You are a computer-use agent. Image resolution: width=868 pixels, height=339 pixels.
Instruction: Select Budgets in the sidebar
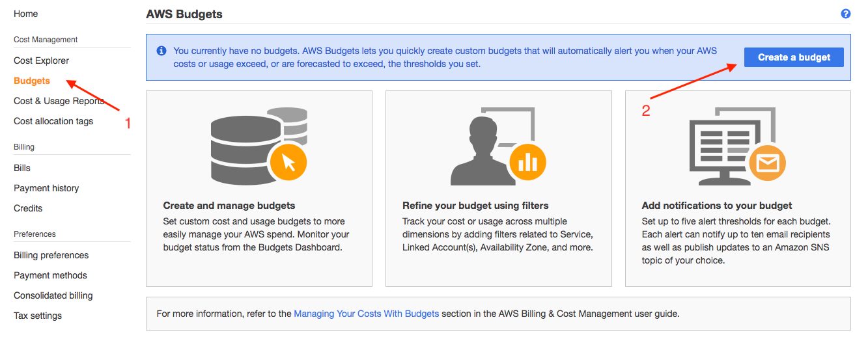pyautogui.click(x=32, y=81)
